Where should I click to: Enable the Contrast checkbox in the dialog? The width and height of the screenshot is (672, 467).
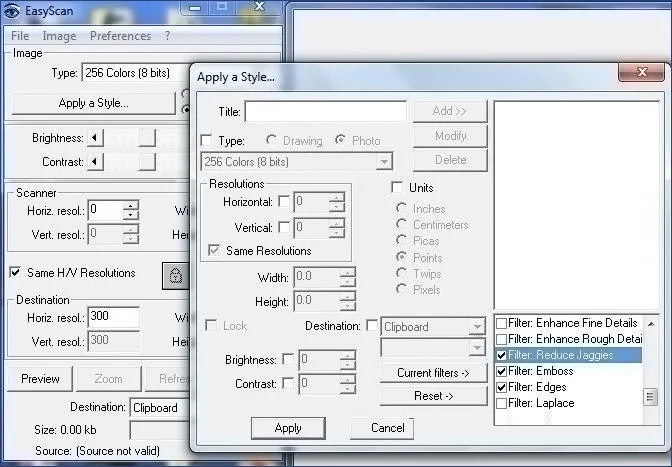[288, 383]
